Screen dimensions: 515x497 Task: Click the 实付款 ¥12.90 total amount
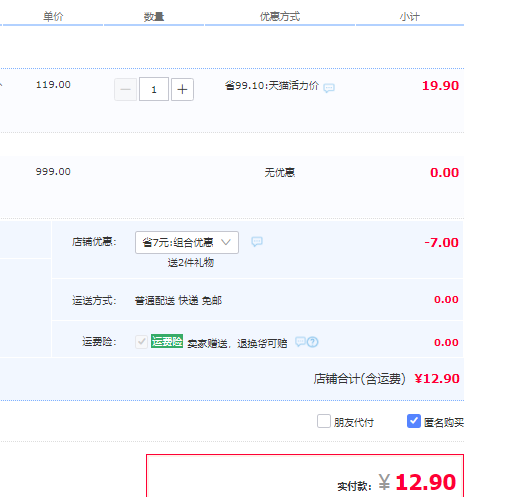pos(417,482)
